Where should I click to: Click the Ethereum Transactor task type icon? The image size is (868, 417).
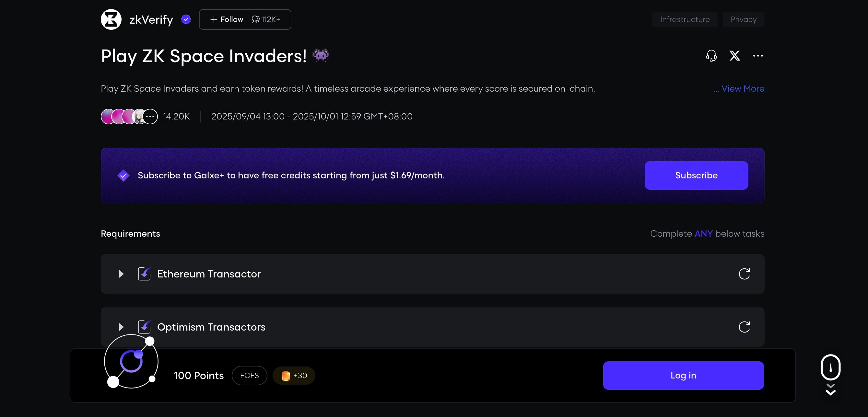[145, 274]
